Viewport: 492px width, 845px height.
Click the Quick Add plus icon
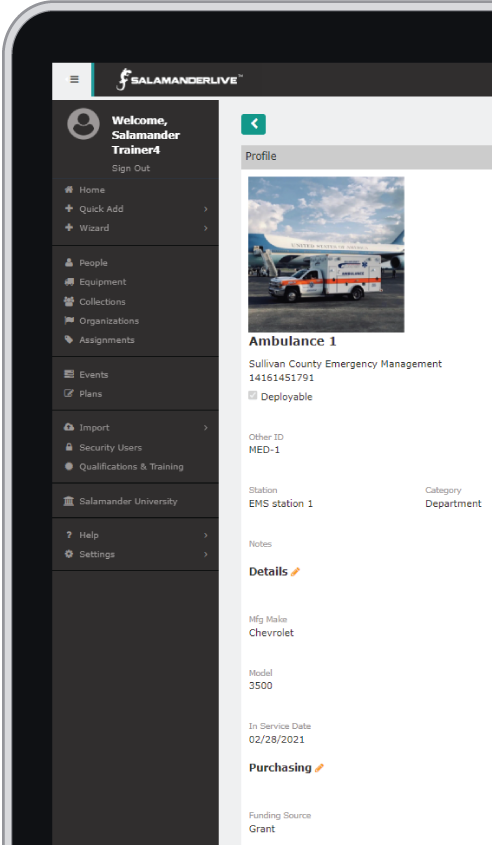click(x=68, y=209)
